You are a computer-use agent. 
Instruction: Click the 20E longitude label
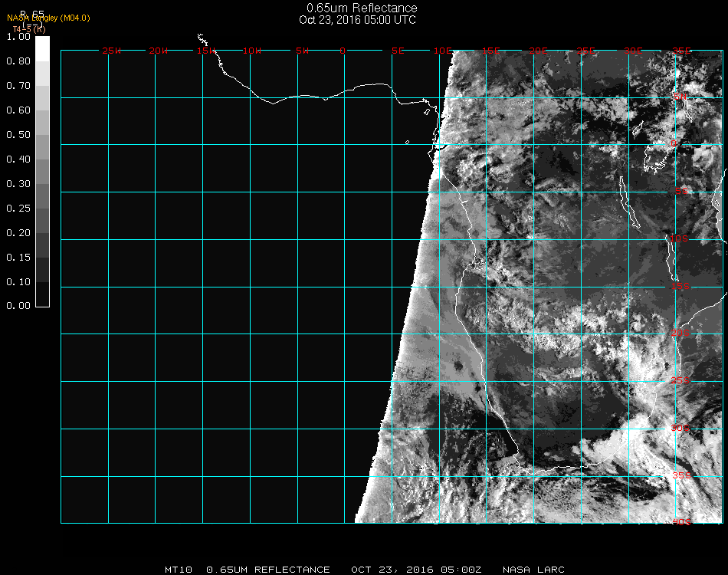539,51
